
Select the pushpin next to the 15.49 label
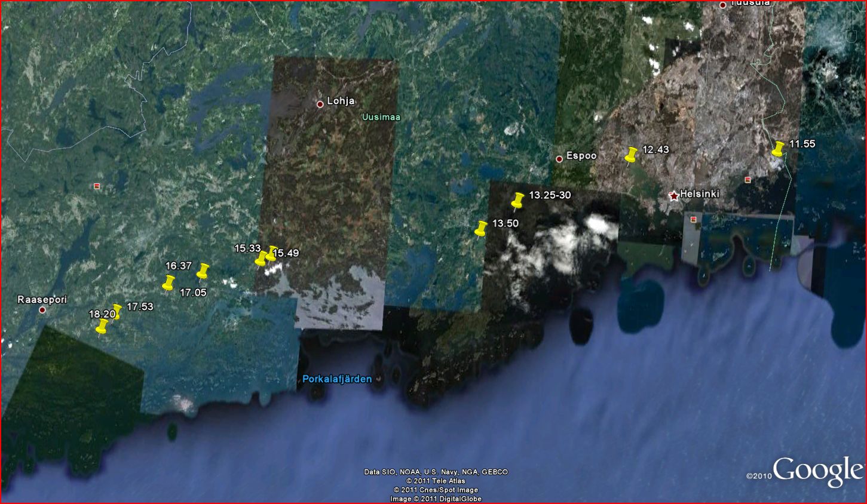click(272, 253)
